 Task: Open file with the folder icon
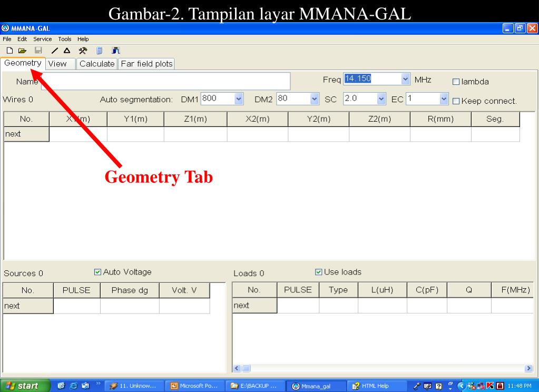point(22,51)
